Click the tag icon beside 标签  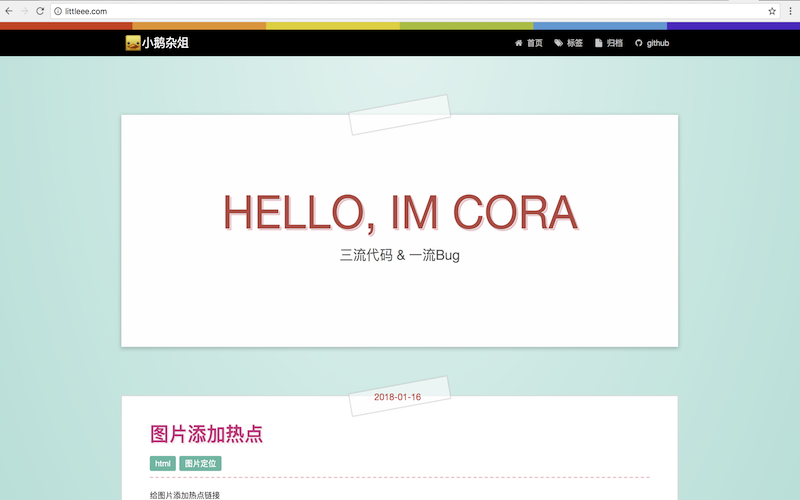[x=558, y=43]
